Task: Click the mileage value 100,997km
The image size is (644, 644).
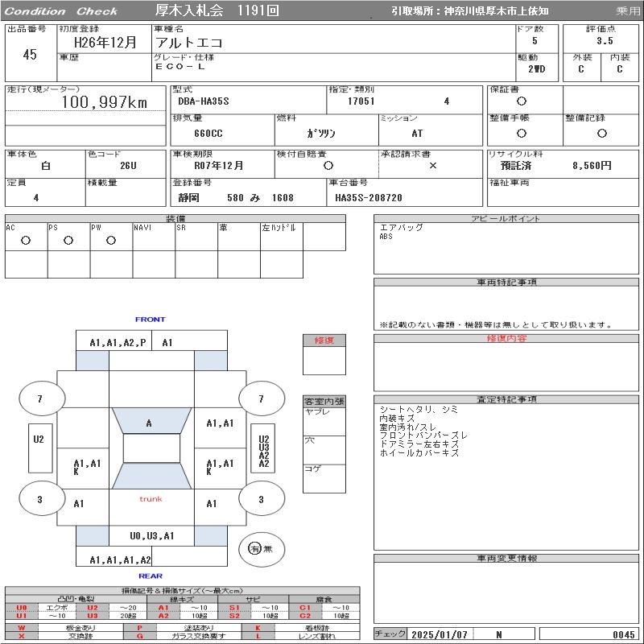Action: click(x=105, y=102)
